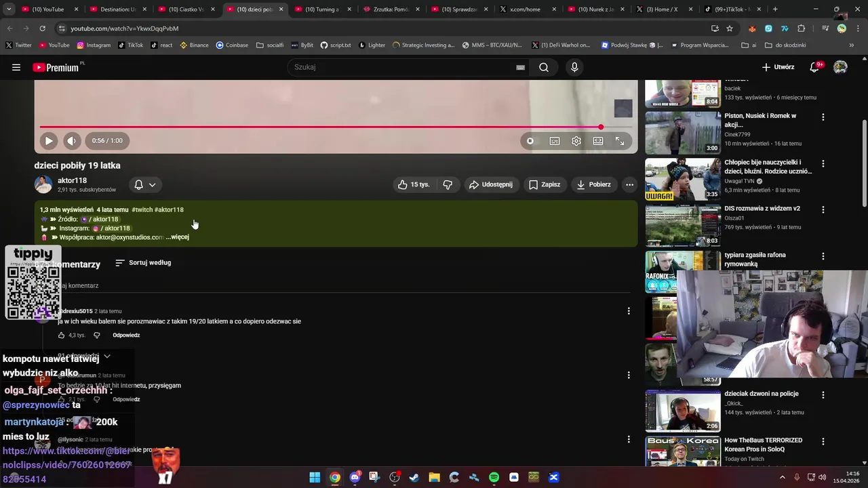Open YouTube notifications bell
The width and height of the screenshot is (868, 488).
pos(815,67)
